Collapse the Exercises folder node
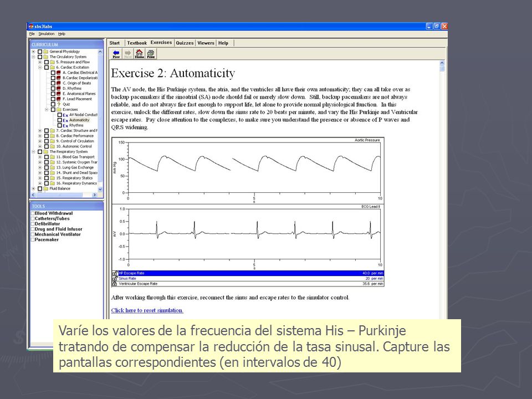The height and width of the screenshot is (399, 532). pyautogui.click(x=47, y=110)
